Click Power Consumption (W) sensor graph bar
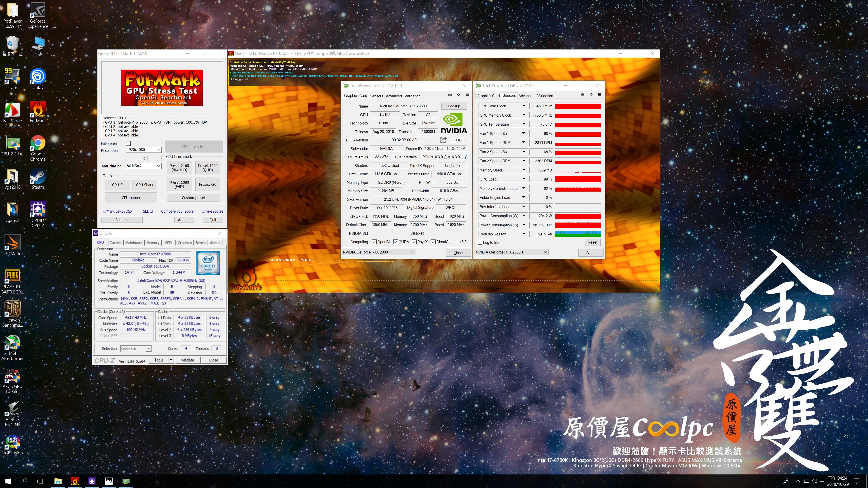 pyautogui.click(x=578, y=216)
